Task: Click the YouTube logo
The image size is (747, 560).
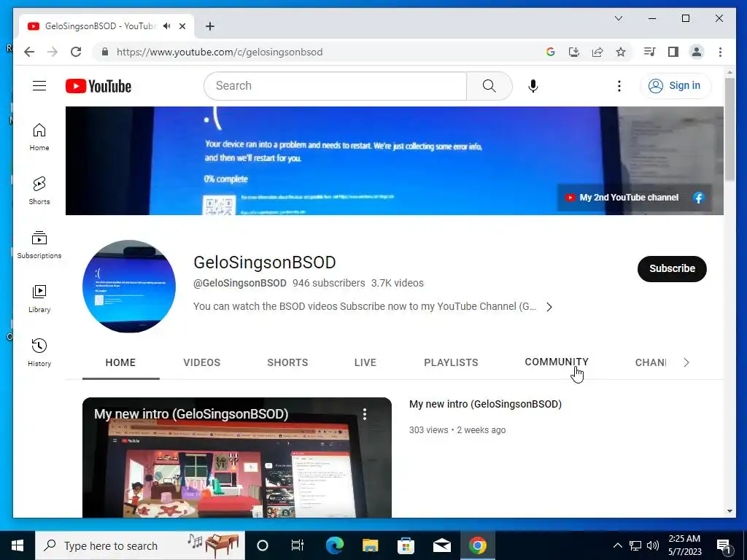Action: pyautogui.click(x=98, y=86)
